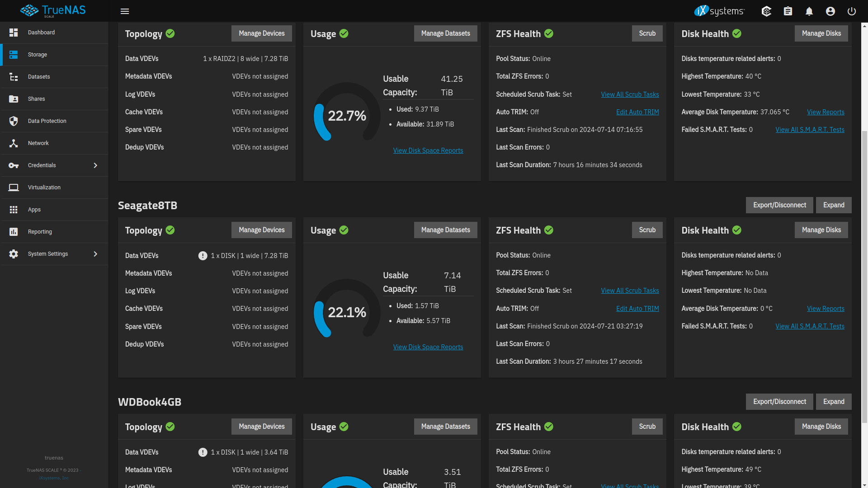Click the Dashboard menu item
This screenshot has width=868, height=488.
[x=54, y=32]
